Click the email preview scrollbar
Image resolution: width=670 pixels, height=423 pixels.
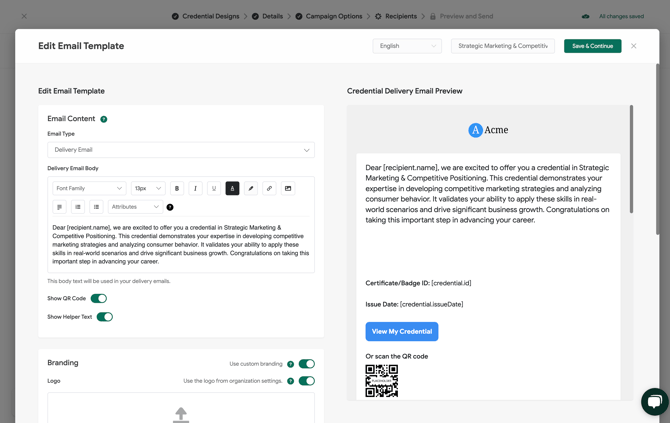[x=631, y=159]
